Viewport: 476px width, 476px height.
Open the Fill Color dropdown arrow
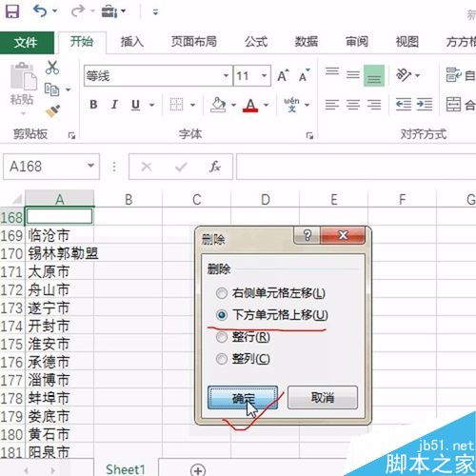233,105
